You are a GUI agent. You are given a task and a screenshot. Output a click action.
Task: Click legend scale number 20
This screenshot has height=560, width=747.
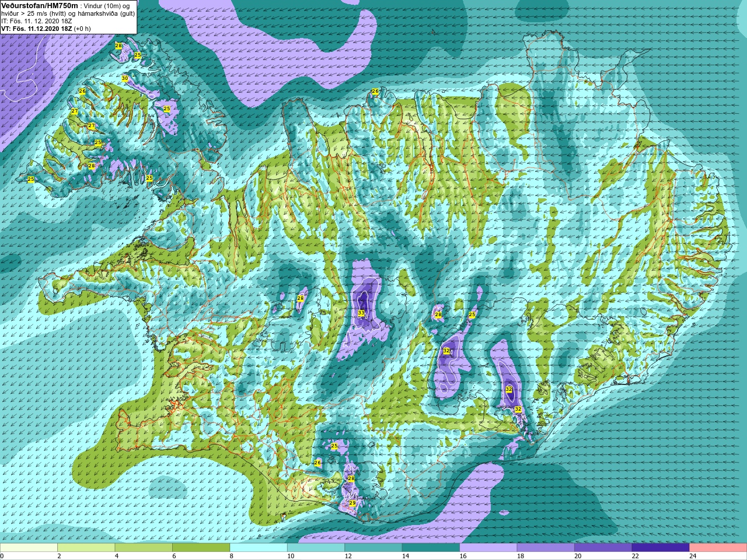point(578,556)
